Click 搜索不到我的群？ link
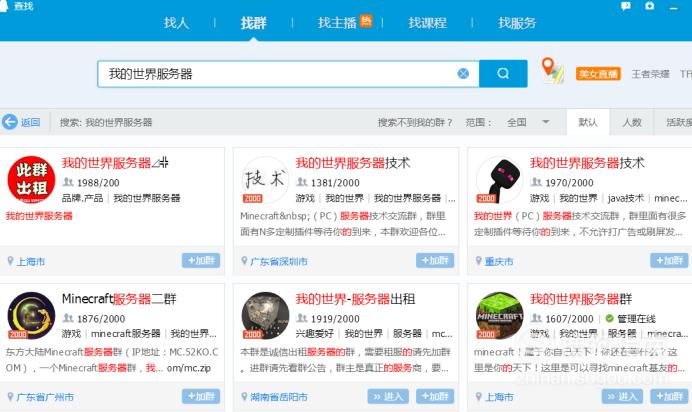This screenshot has width=692, height=412. coord(415,122)
